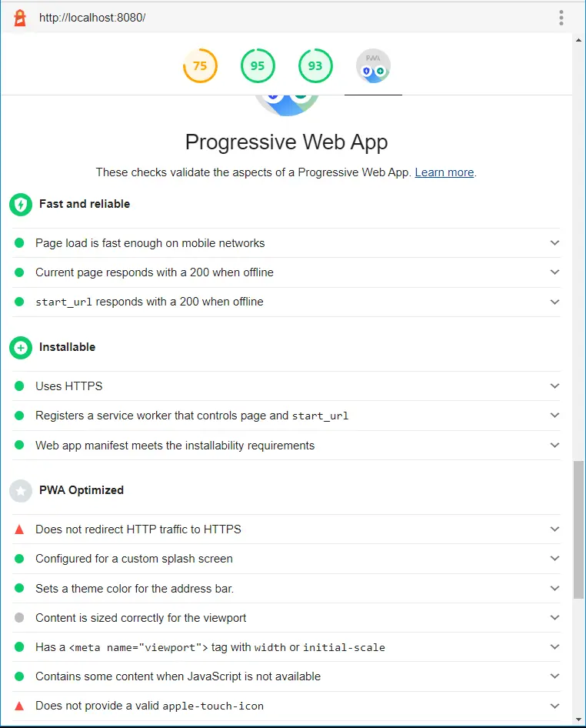Open the Learn more link
The height and width of the screenshot is (728, 586).
(444, 172)
